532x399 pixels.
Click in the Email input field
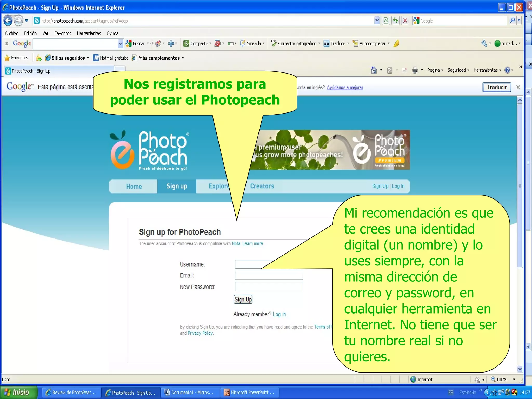(269, 275)
